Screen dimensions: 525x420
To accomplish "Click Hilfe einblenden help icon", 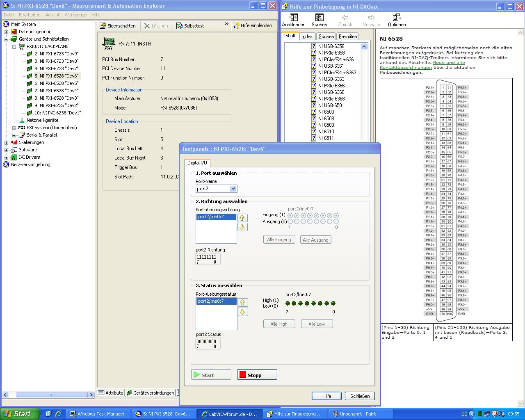I will pyautogui.click(x=236, y=26).
